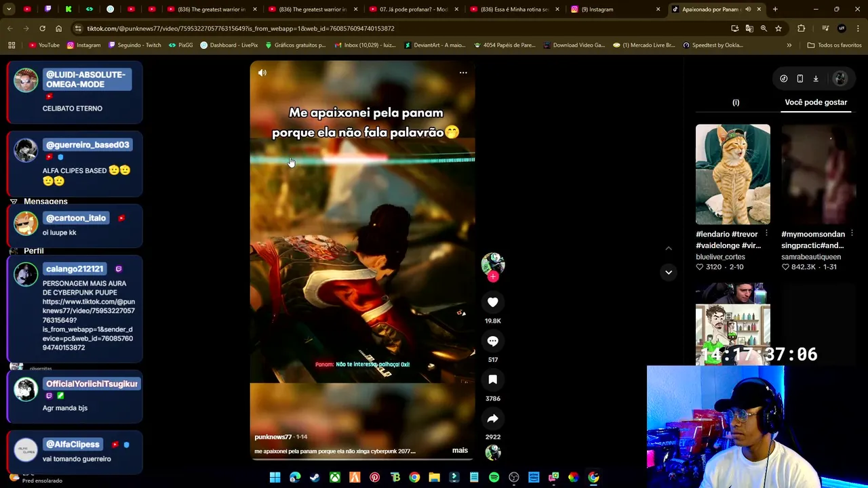Screen dimensions: 868x488
Task: Show more bookmarks with double chevron
Action: click(789, 45)
